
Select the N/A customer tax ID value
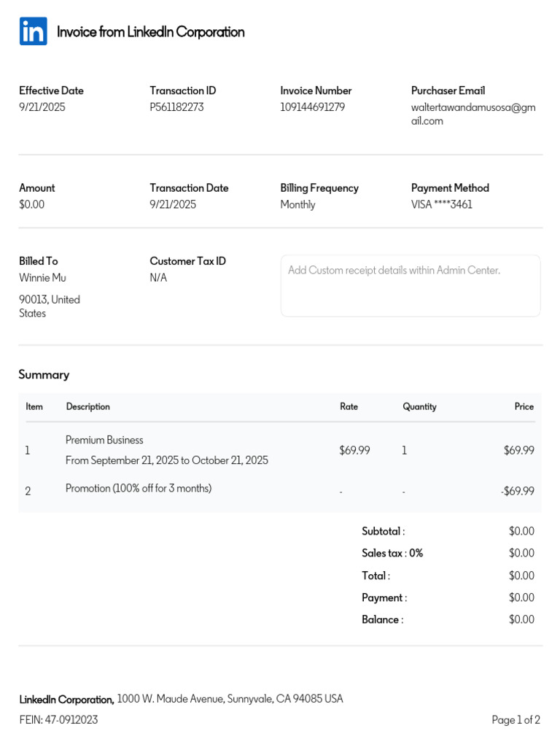158,277
